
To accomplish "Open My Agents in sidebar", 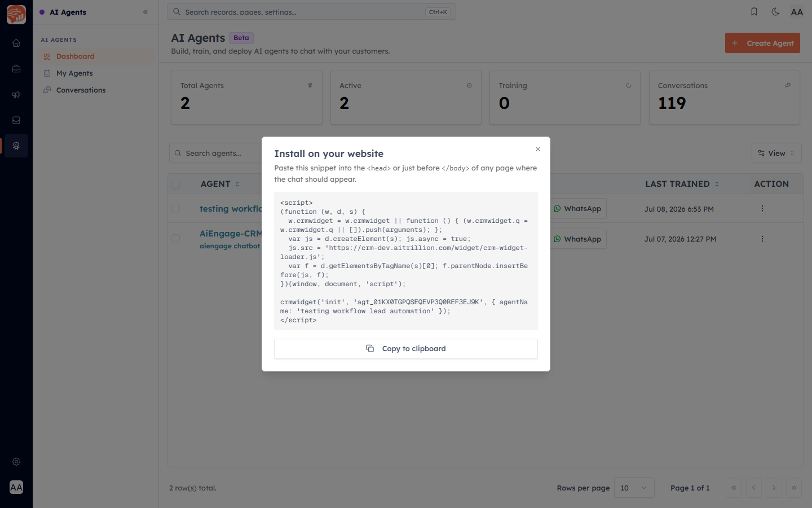I will [96, 73].
